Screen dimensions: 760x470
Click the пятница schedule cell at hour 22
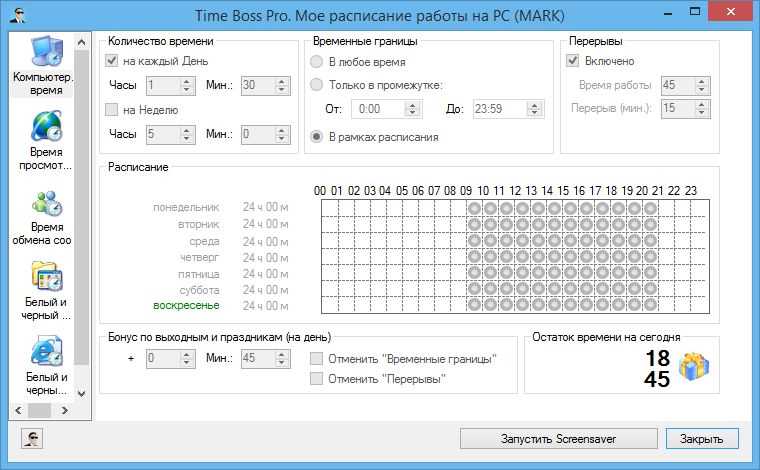(x=682, y=273)
